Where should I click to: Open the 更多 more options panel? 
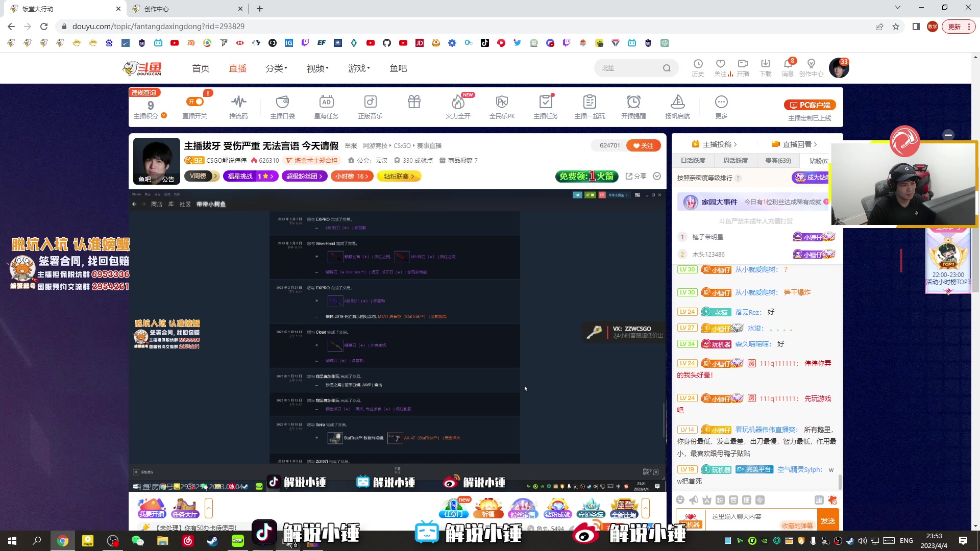pyautogui.click(x=721, y=106)
